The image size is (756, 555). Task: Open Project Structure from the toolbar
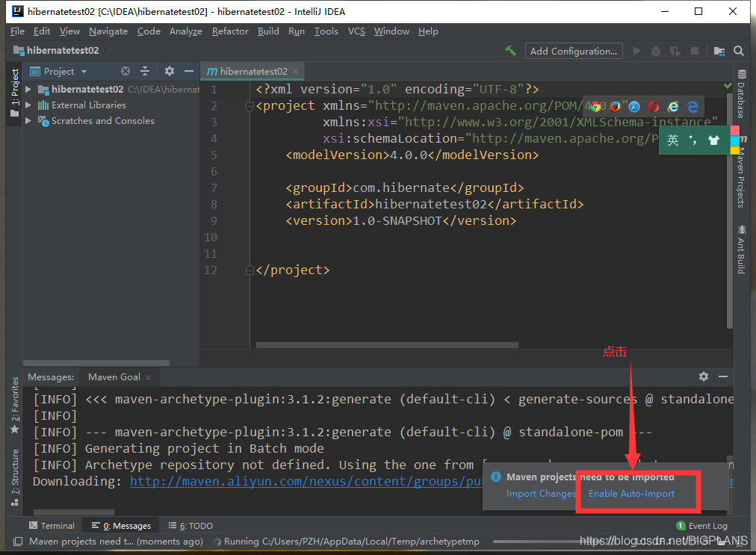pyautogui.click(x=719, y=51)
